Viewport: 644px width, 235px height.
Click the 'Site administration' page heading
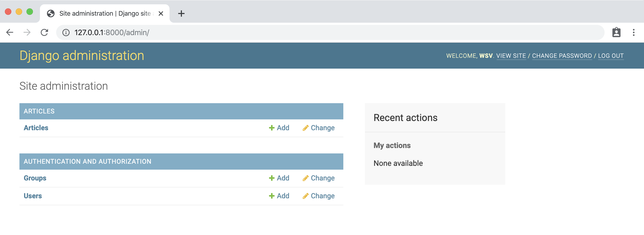tap(64, 86)
